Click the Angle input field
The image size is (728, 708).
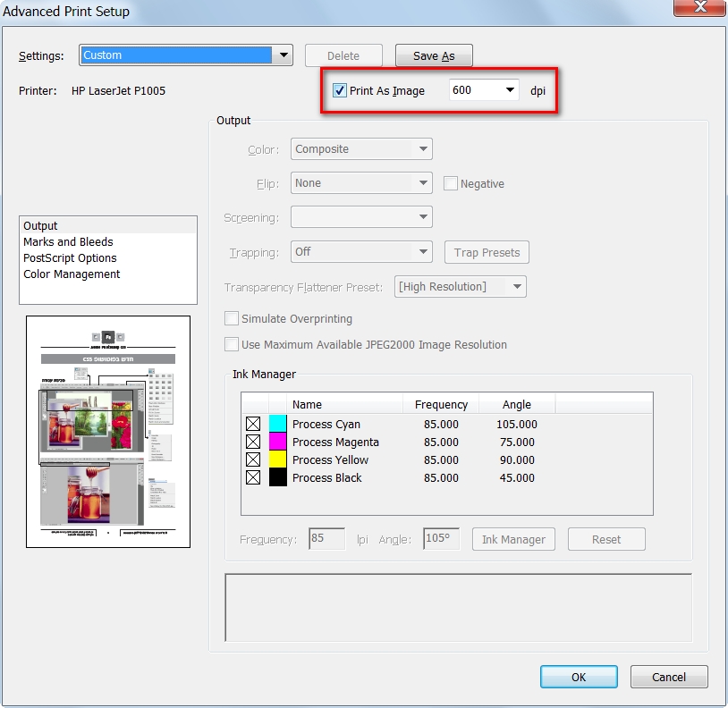click(x=441, y=539)
